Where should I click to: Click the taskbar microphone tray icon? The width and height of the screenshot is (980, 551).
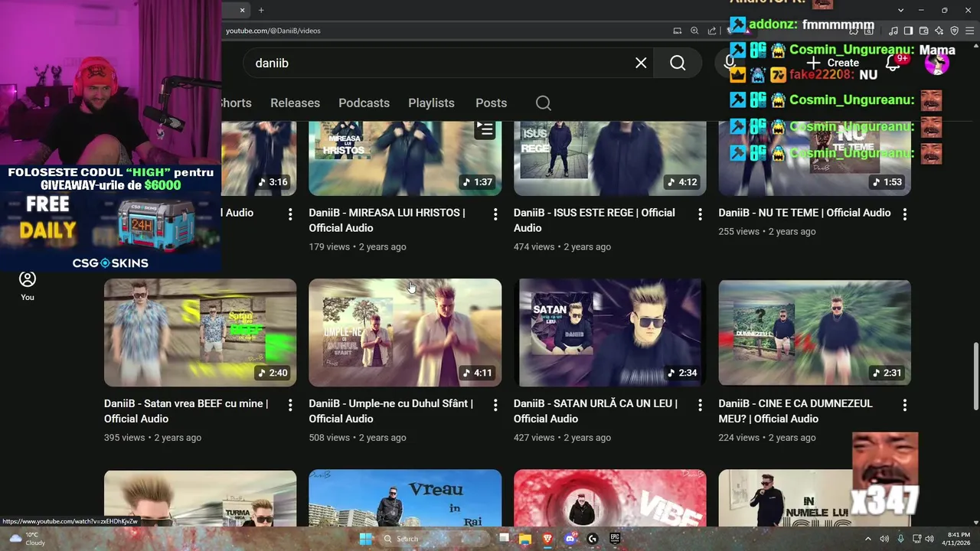[900, 539]
